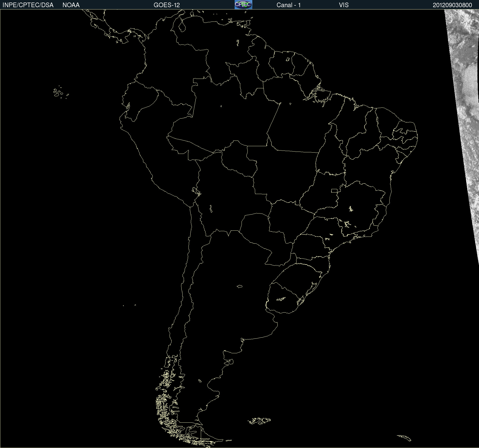Click the VIS channel type label

coord(344,5)
